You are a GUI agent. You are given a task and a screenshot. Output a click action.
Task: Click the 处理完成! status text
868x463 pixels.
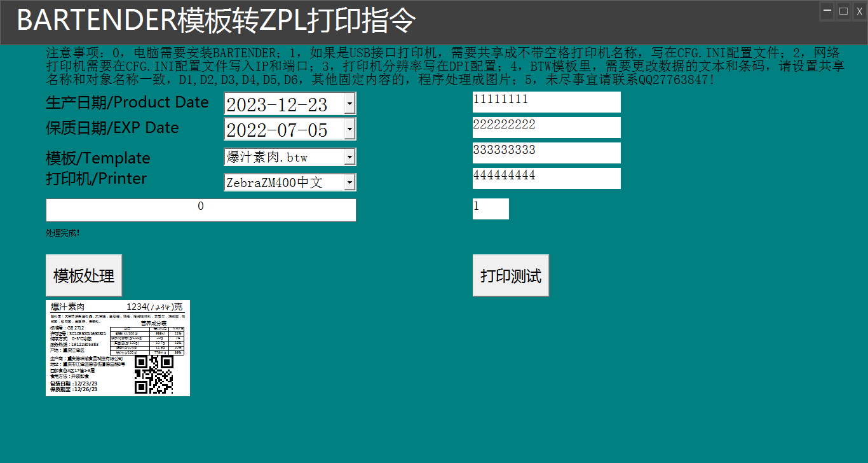(x=63, y=233)
